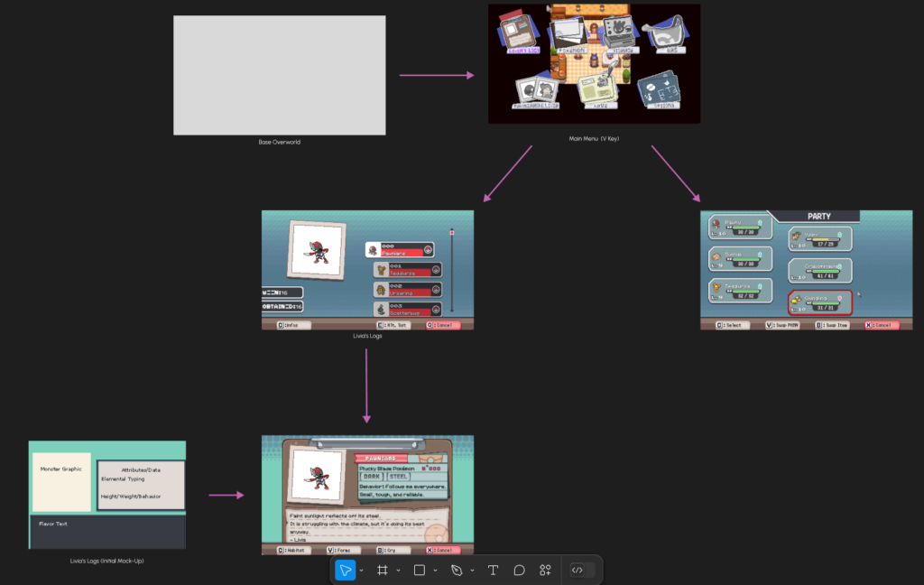Click the Q Cancel button in Livia's Logs
Image resolution: width=924 pixels, height=585 pixels.
(x=442, y=325)
